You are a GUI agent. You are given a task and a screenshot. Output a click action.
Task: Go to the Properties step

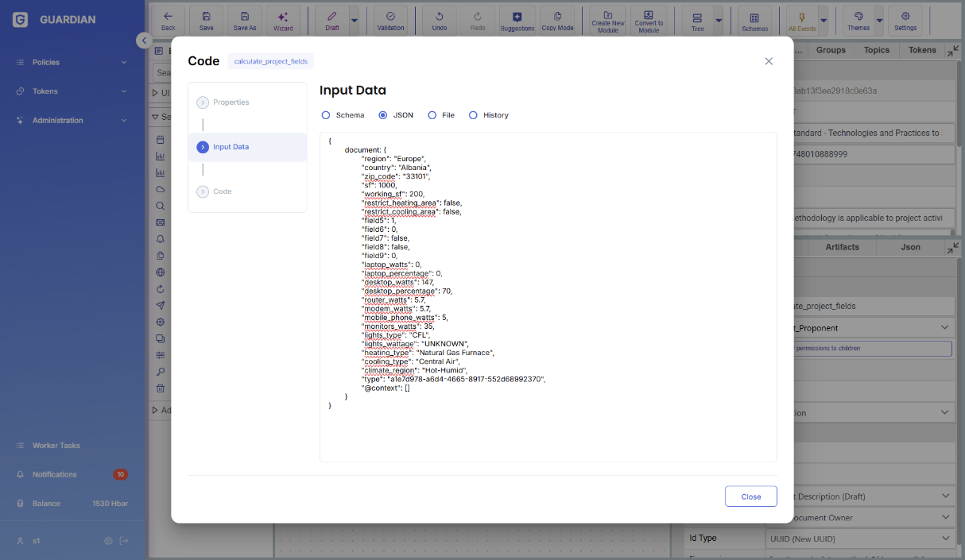[x=231, y=102]
